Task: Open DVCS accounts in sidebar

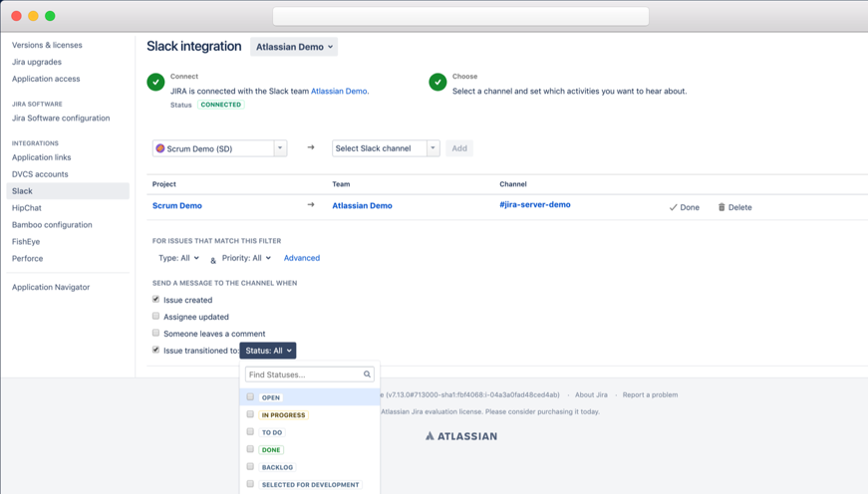Action: [x=40, y=173]
